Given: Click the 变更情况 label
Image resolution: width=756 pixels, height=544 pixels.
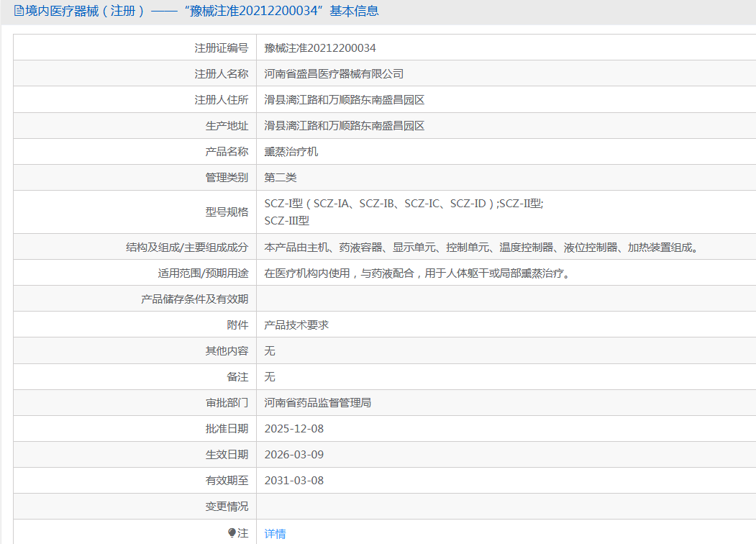Looking at the screenshot, I should (x=227, y=507).
